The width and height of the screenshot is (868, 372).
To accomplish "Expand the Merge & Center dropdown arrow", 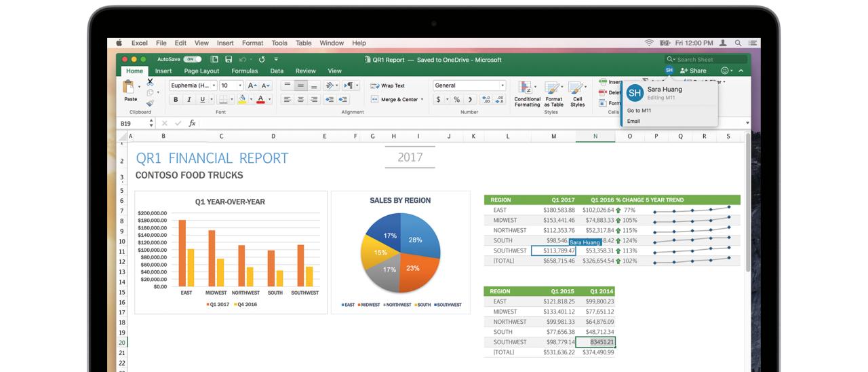I will 422,99.
